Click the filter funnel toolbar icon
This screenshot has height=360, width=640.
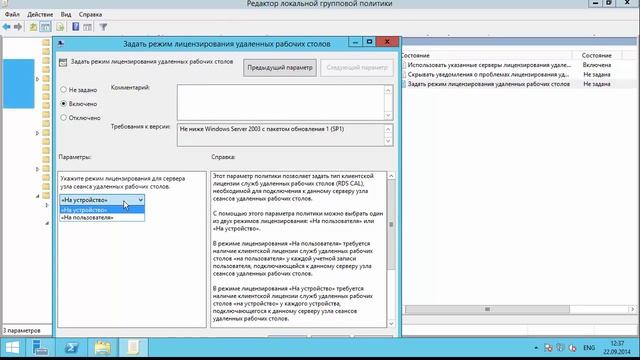pos(103,27)
